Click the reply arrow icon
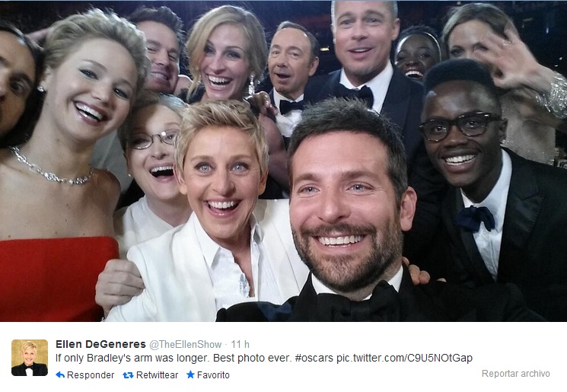567x392 pixels. tap(60, 375)
